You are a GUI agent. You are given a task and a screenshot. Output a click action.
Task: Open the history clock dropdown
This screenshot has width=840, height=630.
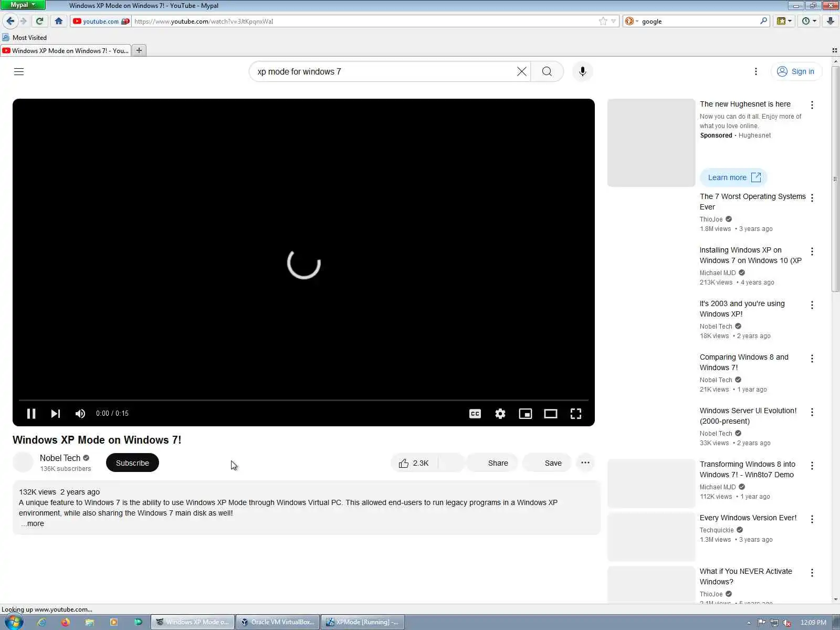(x=809, y=21)
